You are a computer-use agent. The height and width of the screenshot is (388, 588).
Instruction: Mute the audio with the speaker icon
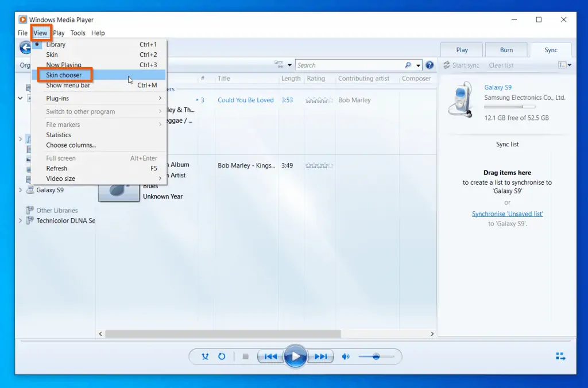coord(346,356)
